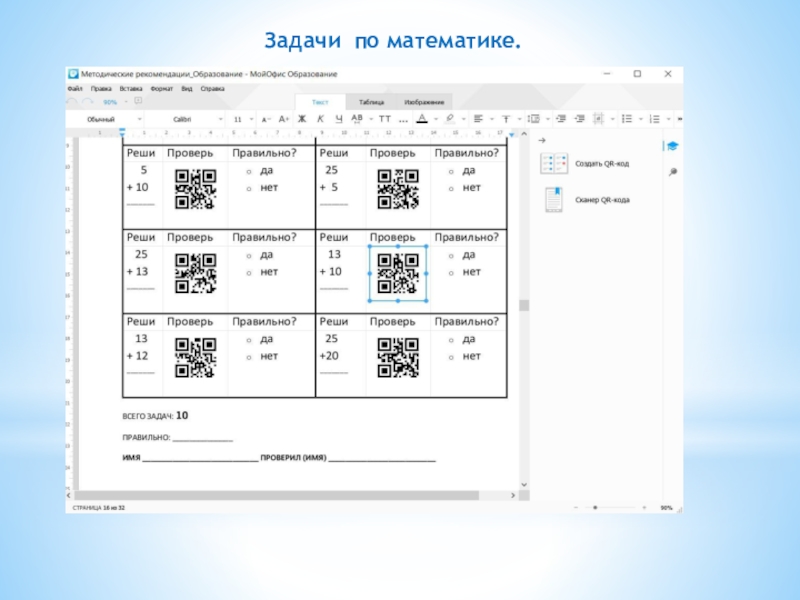The height and width of the screenshot is (600, 800).
Task: Expand the font color dropdown arrow
Action: pos(436,119)
